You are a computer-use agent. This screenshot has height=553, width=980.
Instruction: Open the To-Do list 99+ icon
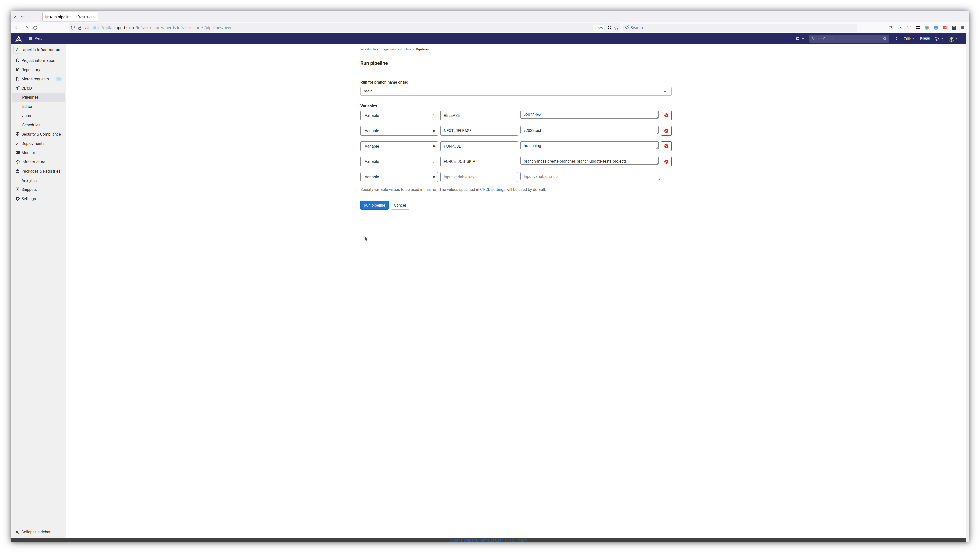point(924,39)
